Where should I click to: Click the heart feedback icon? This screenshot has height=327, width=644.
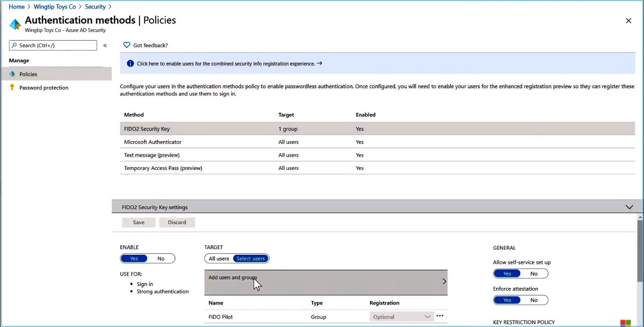(x=126, y=45)
